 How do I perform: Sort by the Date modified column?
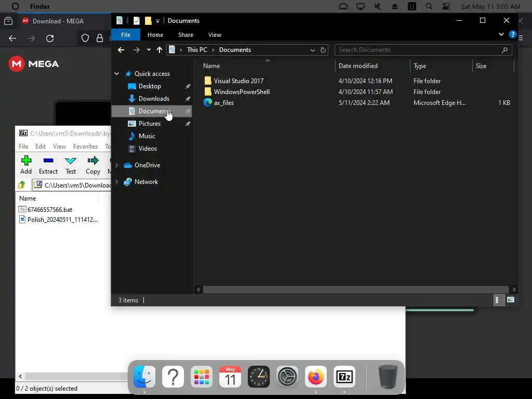[x=358, y=66]
